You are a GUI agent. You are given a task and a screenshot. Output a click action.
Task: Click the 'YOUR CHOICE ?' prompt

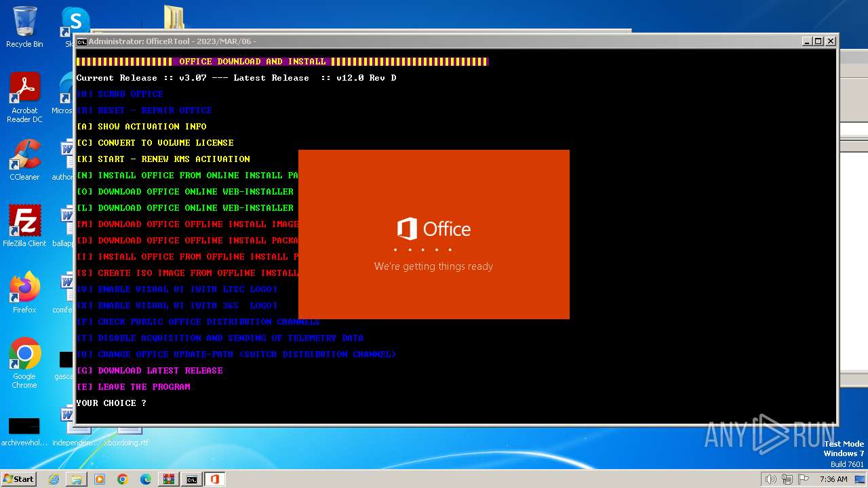coord(111,403)
